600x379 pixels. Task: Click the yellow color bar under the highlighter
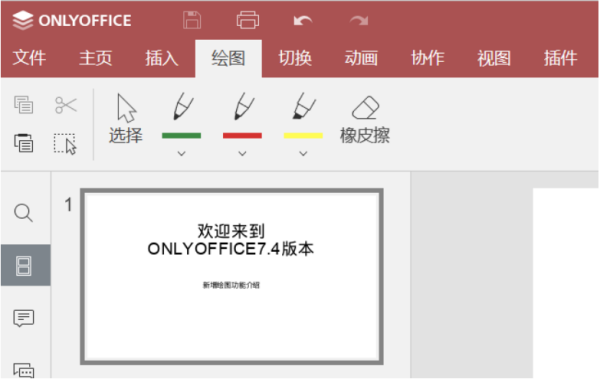[x=303, y=136]
